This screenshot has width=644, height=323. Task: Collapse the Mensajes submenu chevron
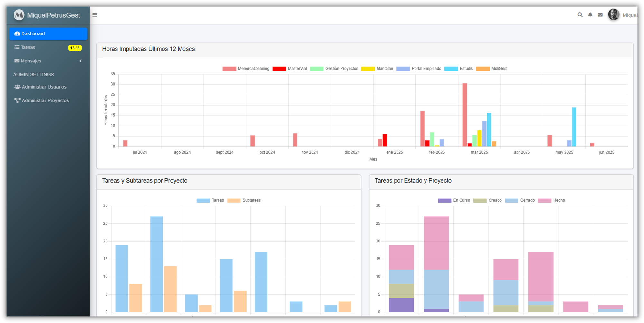[80, 61]
